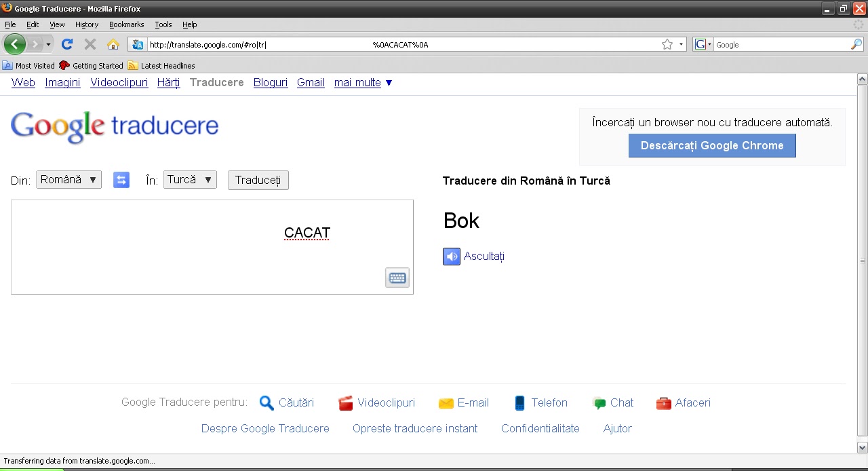Image resolution: width=868 pixels, height=471 pixels.
Task: Click the site favicon in address bar
Action: [138, 45]
